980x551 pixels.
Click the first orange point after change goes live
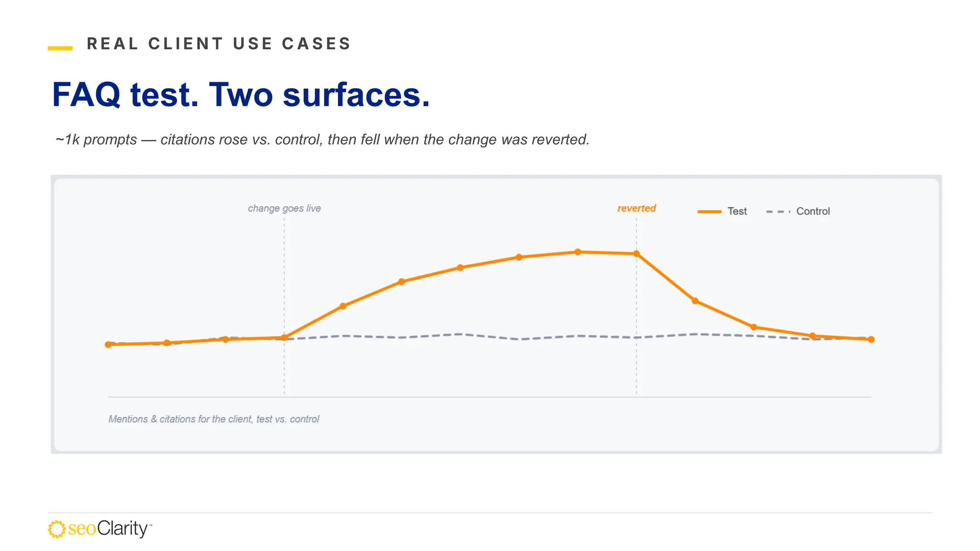click(343, 306)
